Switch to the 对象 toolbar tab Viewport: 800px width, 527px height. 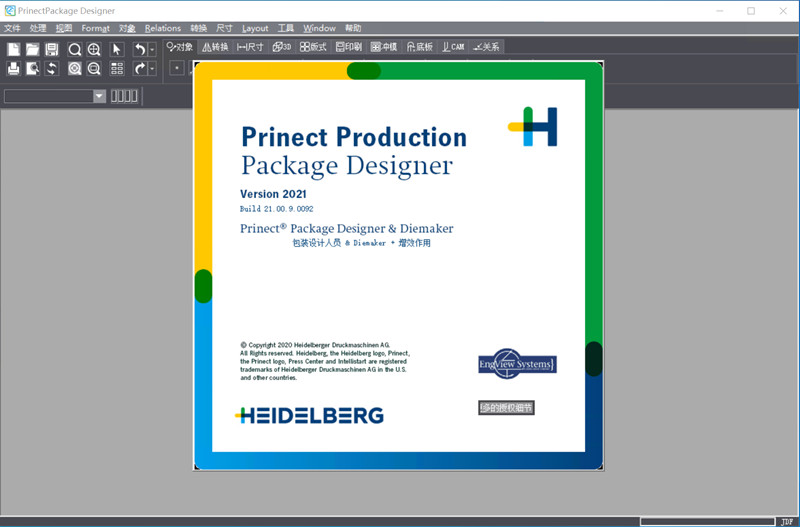click(x=180, y=47)
